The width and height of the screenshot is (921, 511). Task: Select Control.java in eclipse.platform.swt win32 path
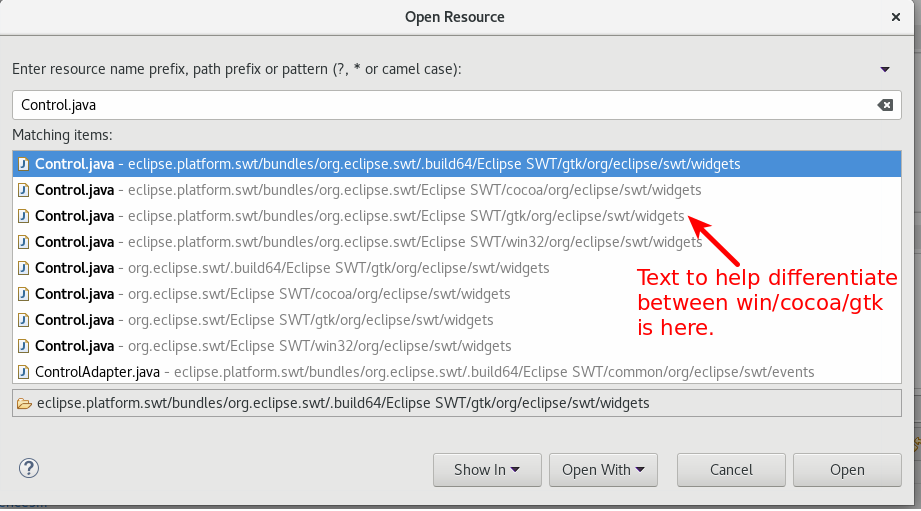tap(456, 241)
